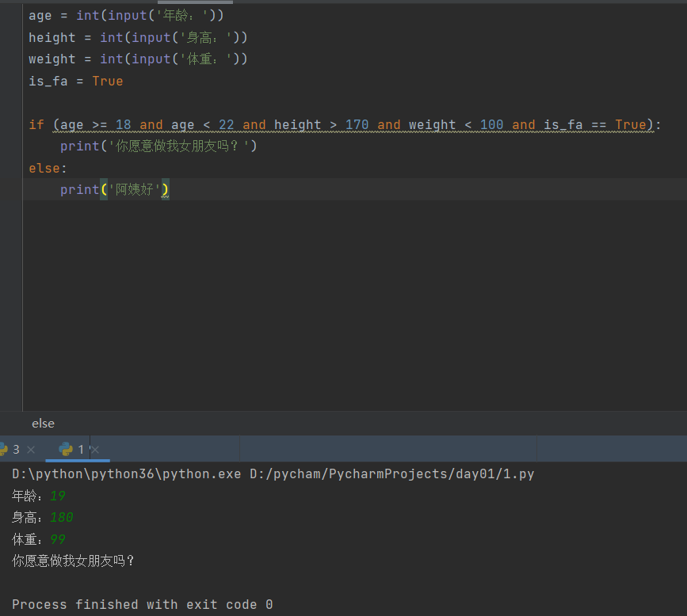The image size is (687, 616).
Task: Click the print('阿姨好') line
Action: (x=115, y=189)
